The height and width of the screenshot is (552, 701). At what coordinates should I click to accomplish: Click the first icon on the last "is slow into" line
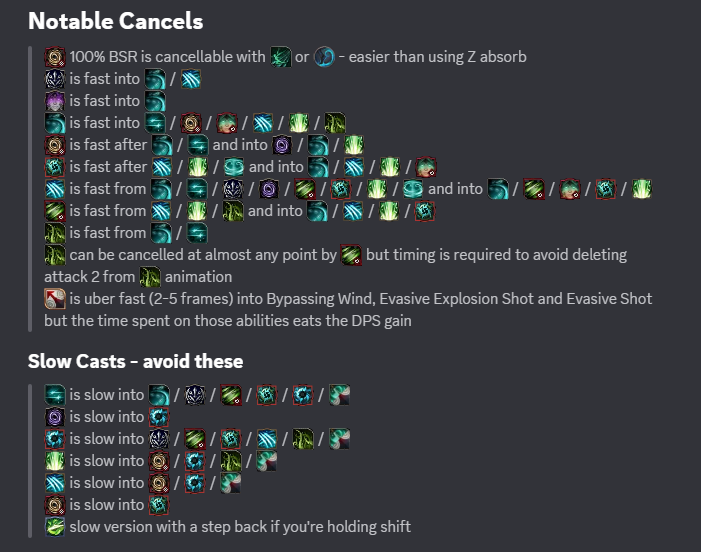click(x=55, y=505)
